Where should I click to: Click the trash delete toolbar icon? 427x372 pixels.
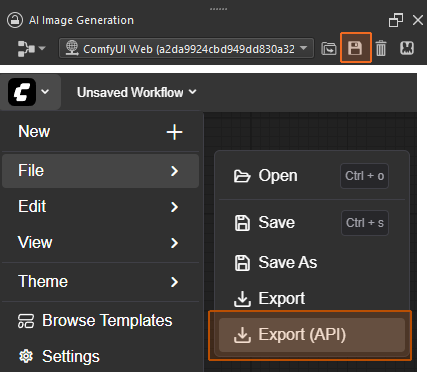[x=381, y=48]
